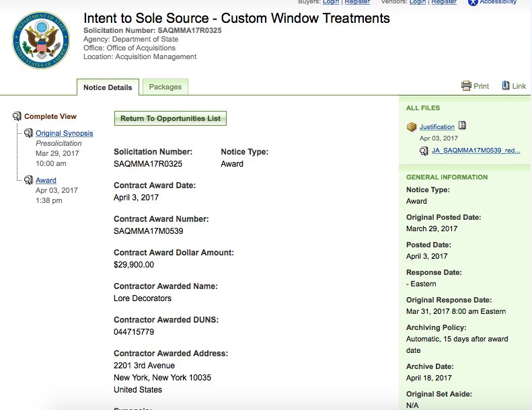The width and height of the screenshot is (532, 410).
Task: Click the Original Posted Date value March 29, 2017
Action: (x=432, y=229)
